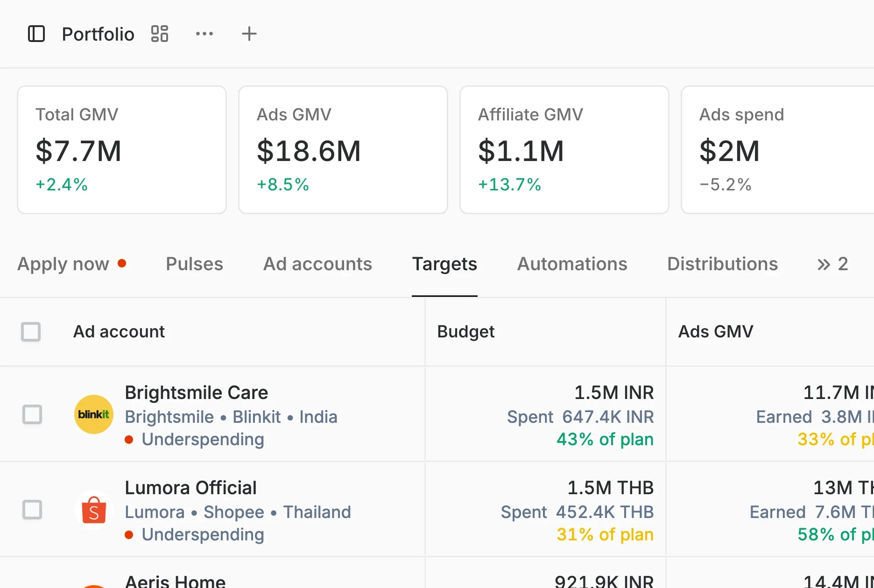Screen dimensions: 874x588
Task: Open the Total GMV card
Action: coord(122,150)
